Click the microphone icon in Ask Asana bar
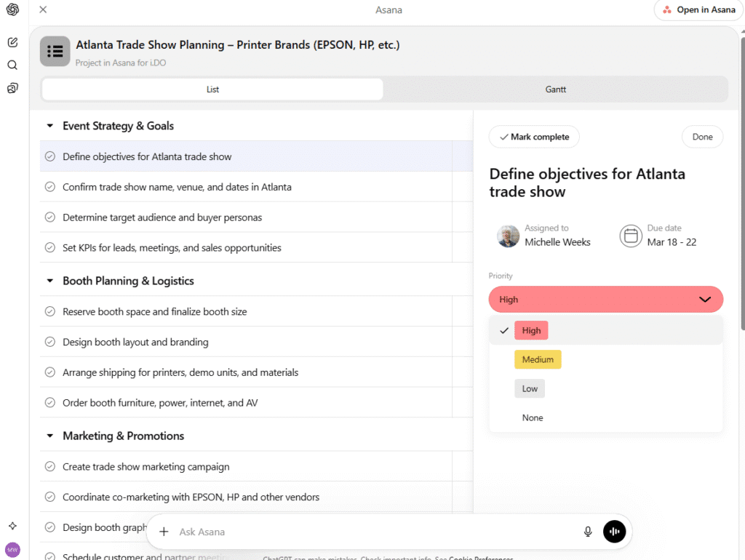 coord(588,532)
